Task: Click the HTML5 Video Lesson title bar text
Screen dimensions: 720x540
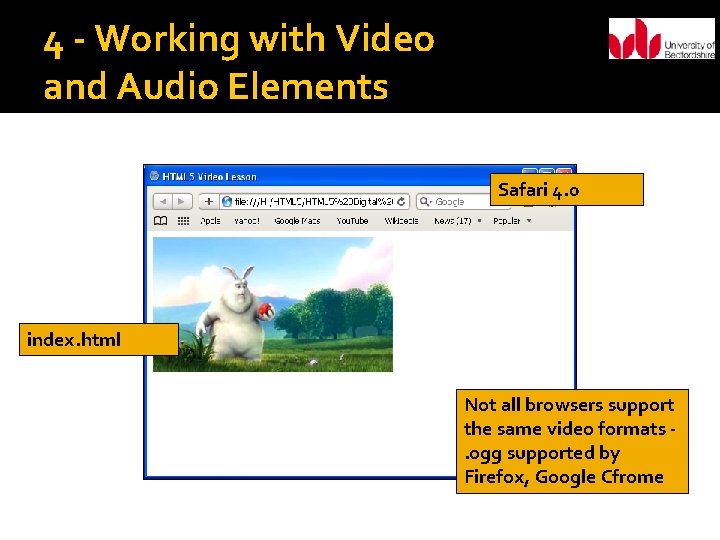Action: [209, 177]
